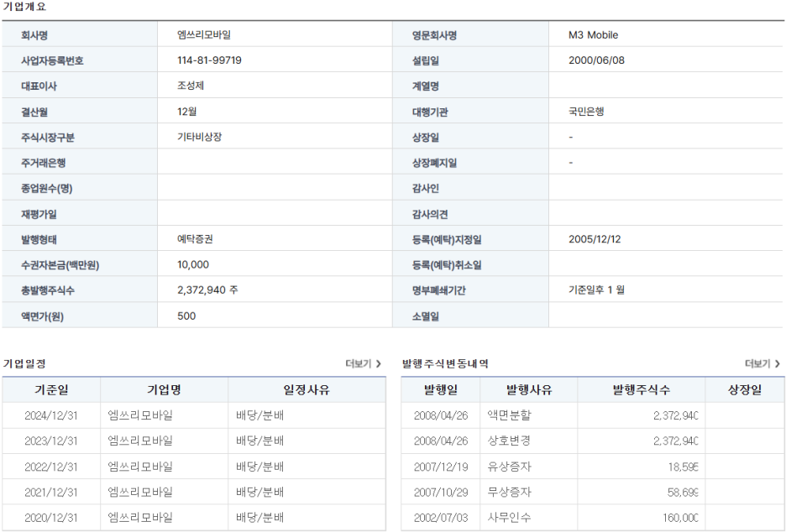Viewport: 786px width, 532px height.
Task: Click 기업명 column header
Action: [164, 389]
